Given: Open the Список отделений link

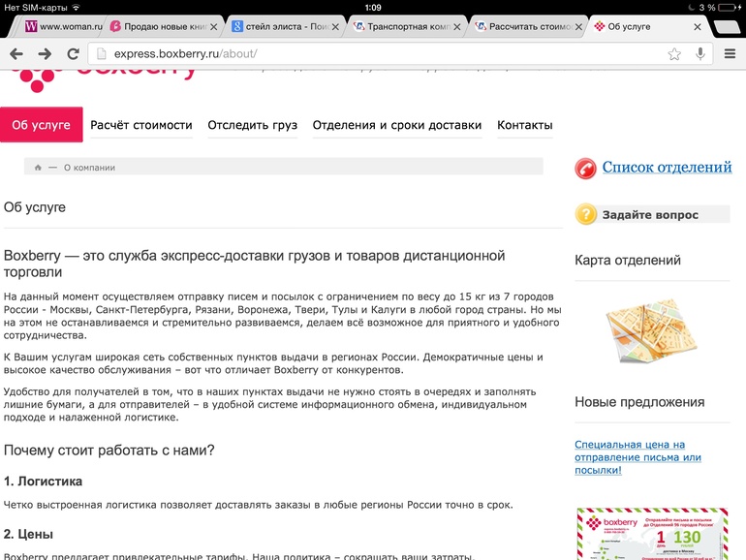Looking at the screenshot, I should pos(667,167).
